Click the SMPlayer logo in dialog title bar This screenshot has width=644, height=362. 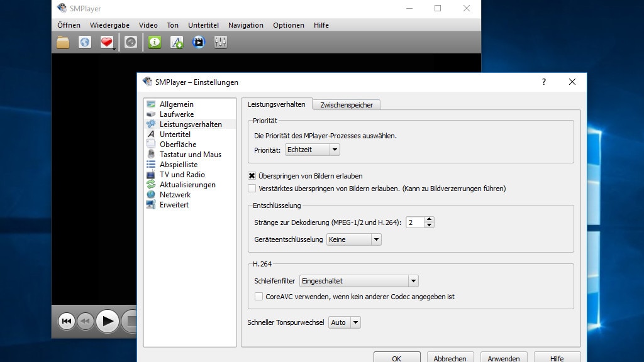pyautogui.click(x=147, y=82)
